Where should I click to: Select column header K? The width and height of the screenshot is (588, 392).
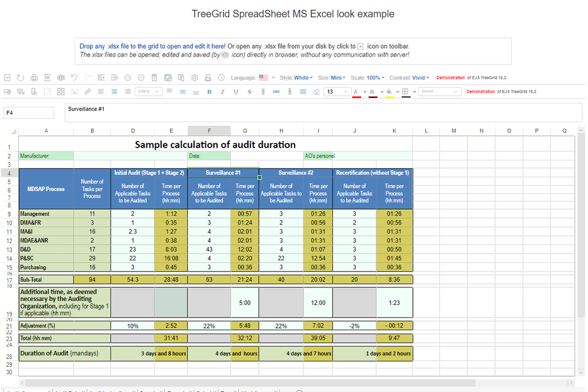pos(394,131)
